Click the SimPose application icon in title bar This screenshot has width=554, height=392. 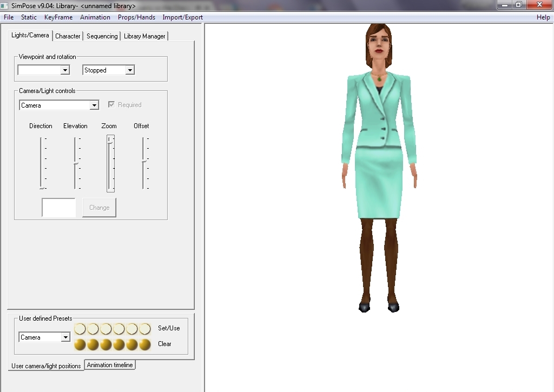click(x=5, y=6)
